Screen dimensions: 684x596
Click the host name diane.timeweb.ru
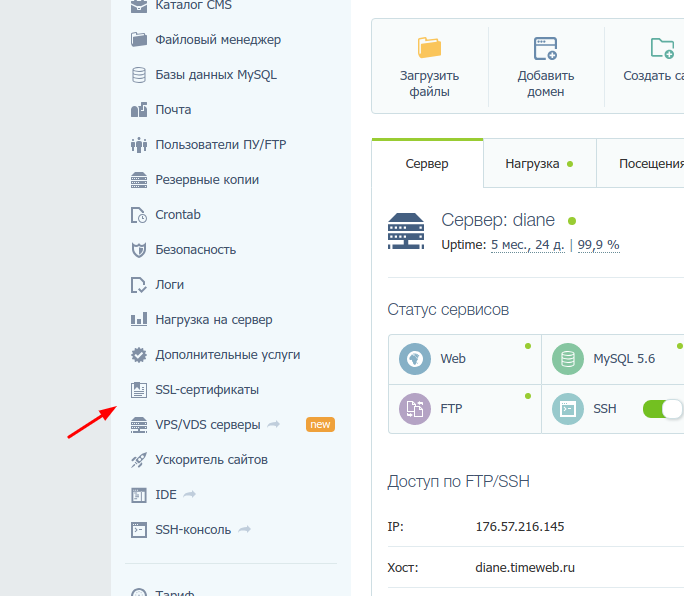(x=525, y=568)
